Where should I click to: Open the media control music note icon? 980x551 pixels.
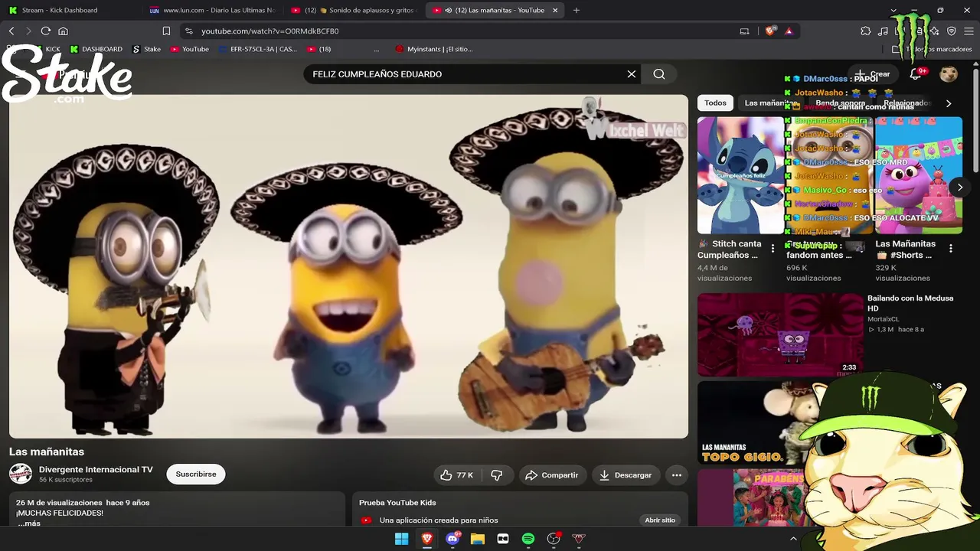884,31
